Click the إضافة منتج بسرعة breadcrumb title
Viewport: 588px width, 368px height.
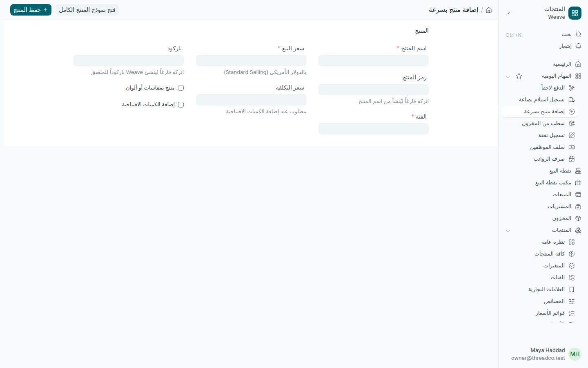point(454,10)
